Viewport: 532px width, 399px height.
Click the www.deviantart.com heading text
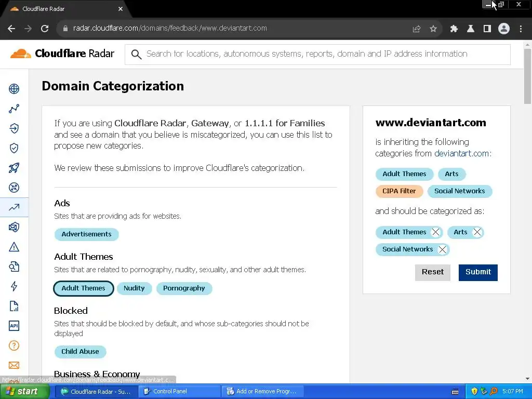pos(431,123)
